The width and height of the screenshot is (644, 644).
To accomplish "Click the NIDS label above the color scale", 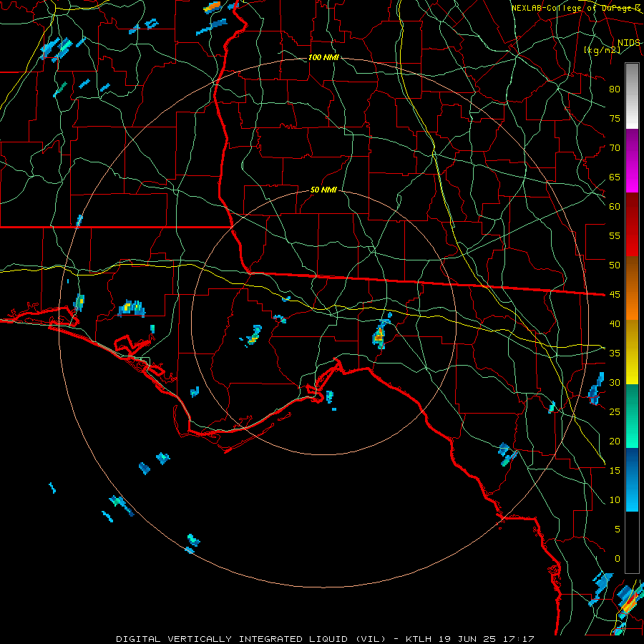I will [x=628, y=43].
